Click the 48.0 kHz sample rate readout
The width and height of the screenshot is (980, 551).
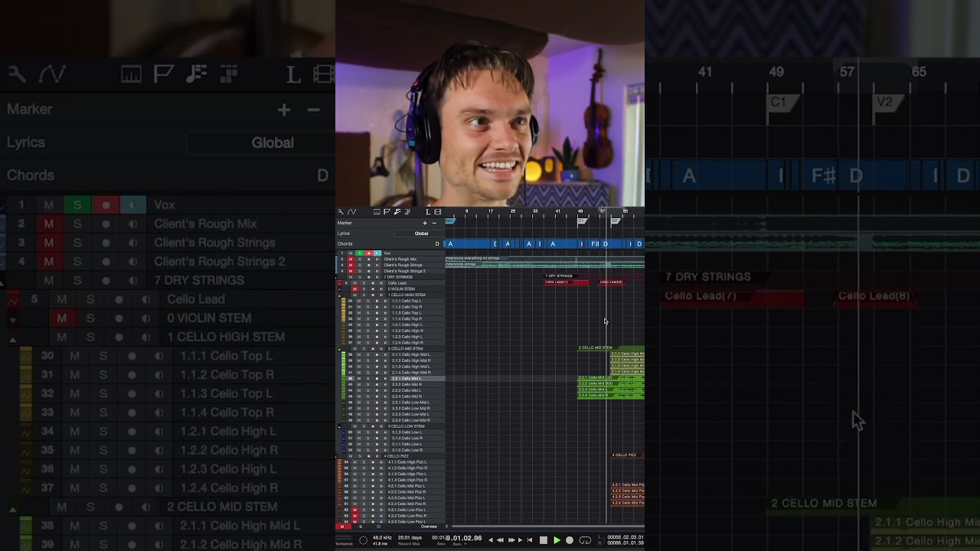382,538
